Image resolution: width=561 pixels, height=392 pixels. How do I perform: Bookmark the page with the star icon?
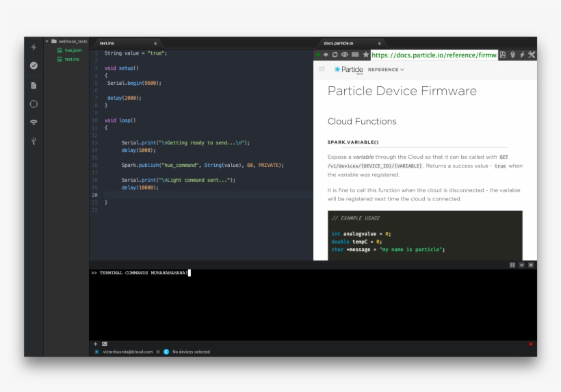click(365, 55)
